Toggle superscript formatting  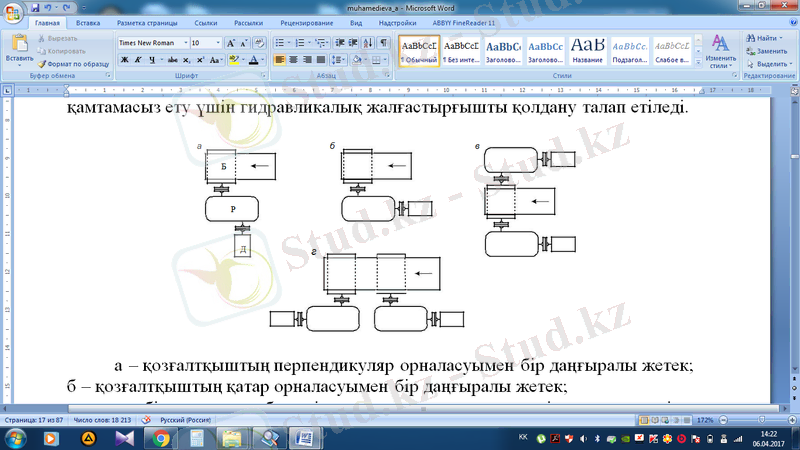click(200, 60)
